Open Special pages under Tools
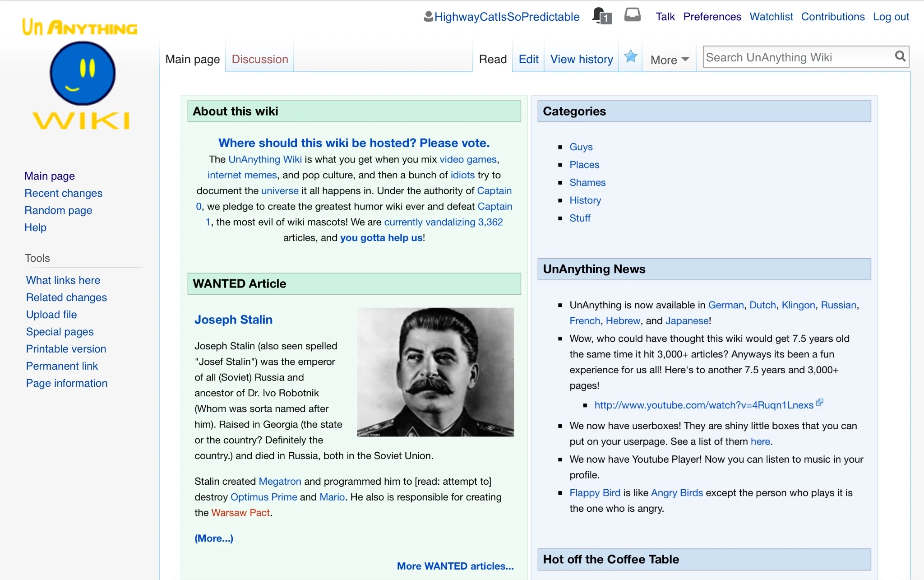The width and height of the screenshot is (924, 580). 60,332
